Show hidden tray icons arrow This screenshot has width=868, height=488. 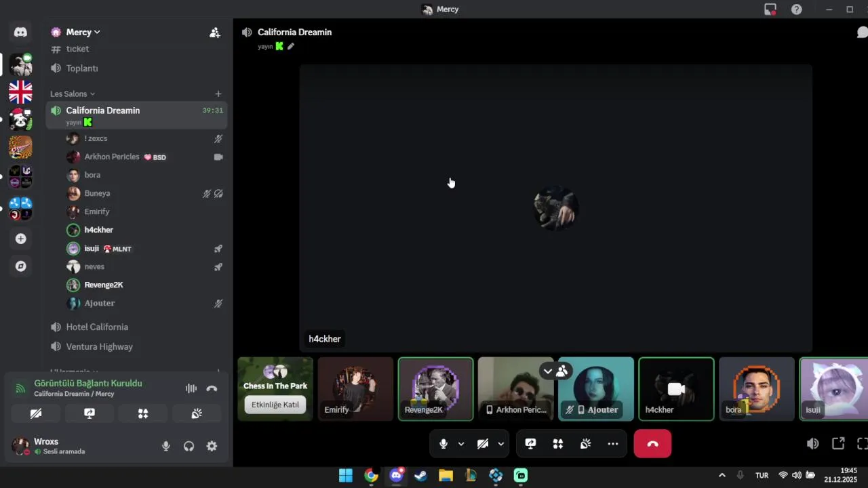coord(722,475)
